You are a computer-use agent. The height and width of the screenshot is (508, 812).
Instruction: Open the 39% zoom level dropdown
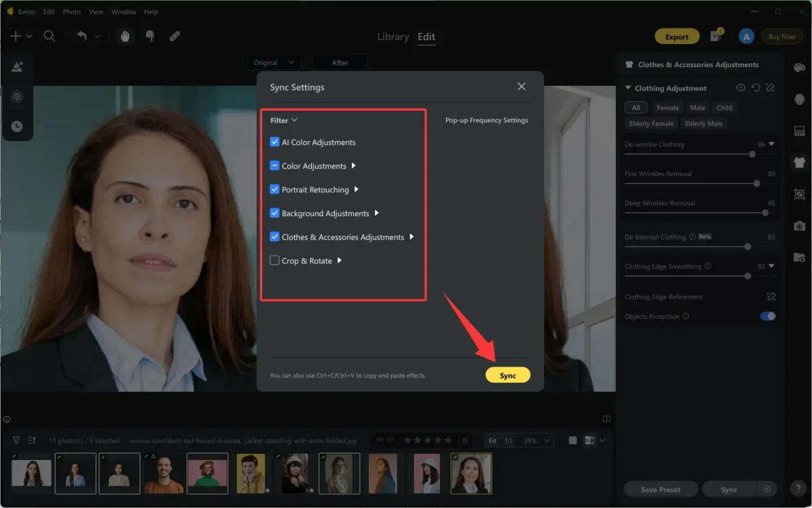[535, 440]
